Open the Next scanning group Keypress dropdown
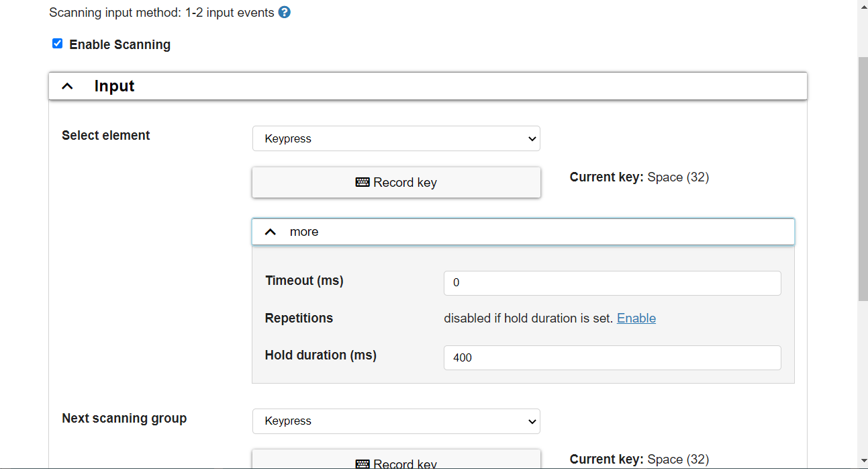868x469 pixels. (x=396, y=421)
